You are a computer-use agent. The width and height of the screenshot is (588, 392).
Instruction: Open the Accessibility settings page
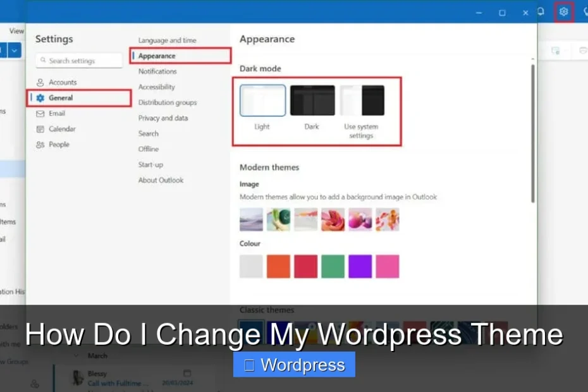pyautogui.click(x=157, y=87)
